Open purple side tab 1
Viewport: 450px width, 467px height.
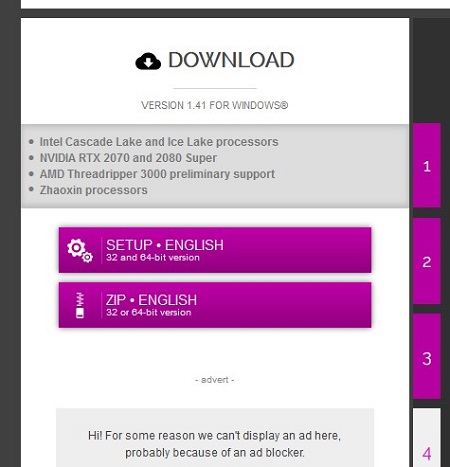click(427, 165)
